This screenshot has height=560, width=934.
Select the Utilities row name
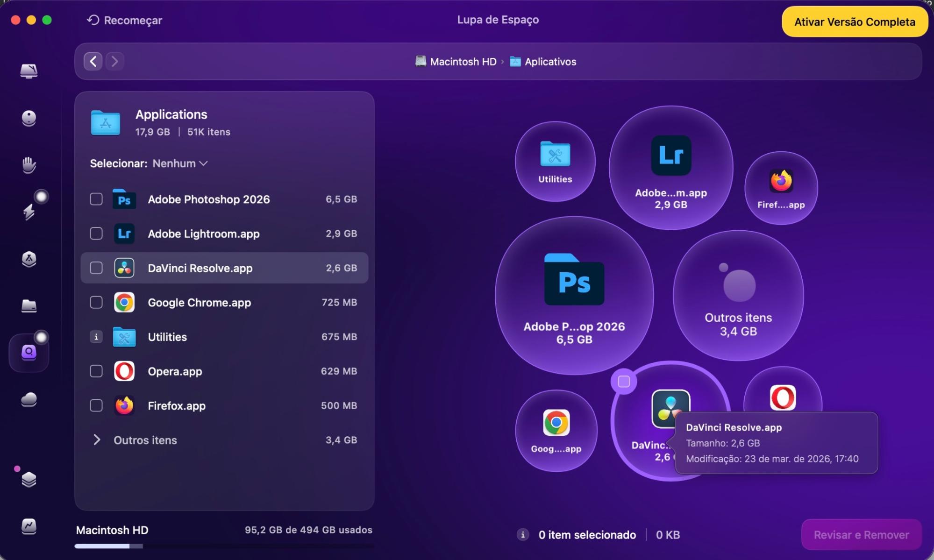[167, 337]
